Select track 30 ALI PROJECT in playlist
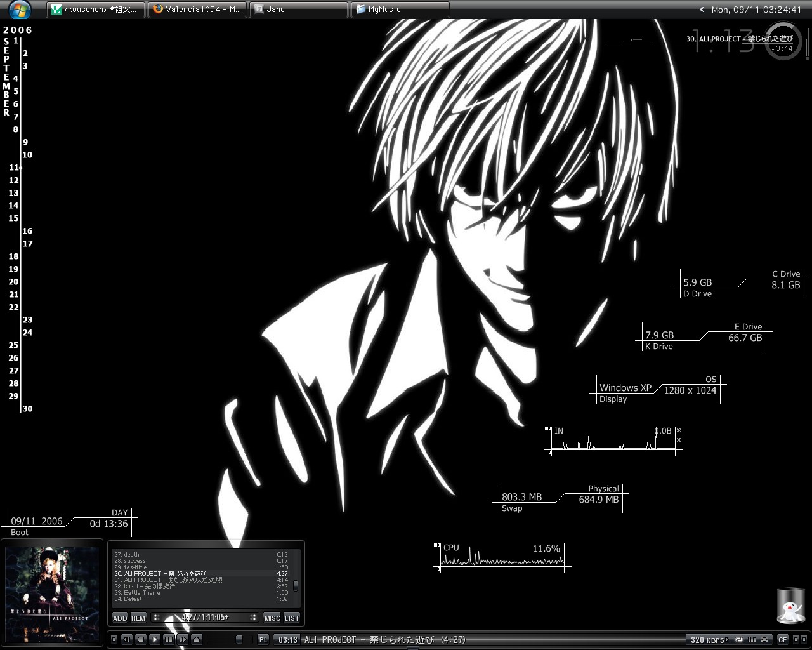This screenshot has height=650, width=812. [201, 574]
